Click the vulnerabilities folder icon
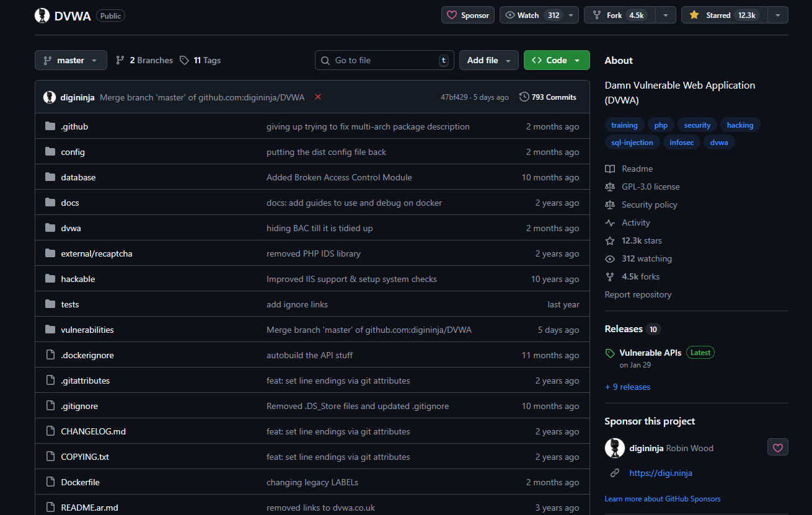 click(x=50, y=330)
